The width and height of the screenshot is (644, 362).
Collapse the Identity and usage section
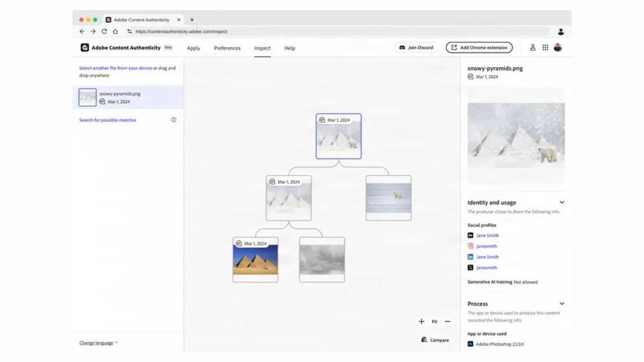(561, 202)
